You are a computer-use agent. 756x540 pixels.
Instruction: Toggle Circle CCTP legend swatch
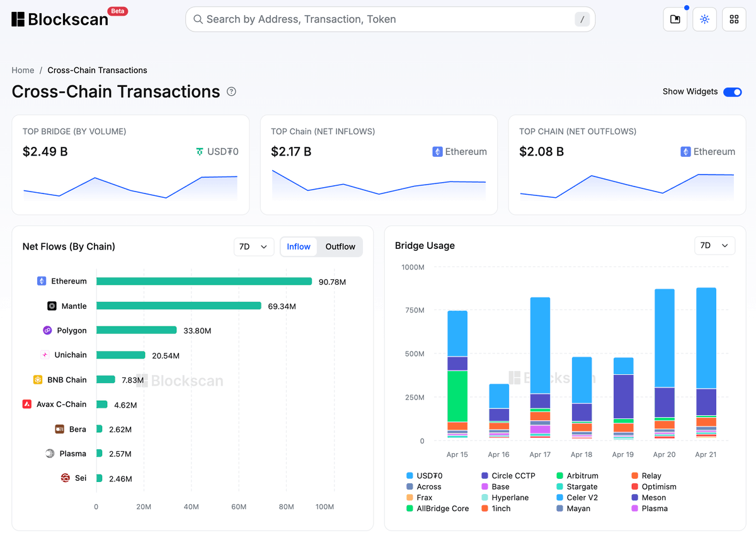[485, 476]
